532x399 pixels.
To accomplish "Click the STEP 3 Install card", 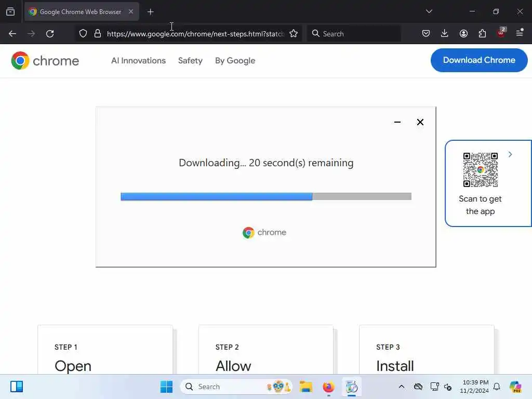I will point(427,350).
